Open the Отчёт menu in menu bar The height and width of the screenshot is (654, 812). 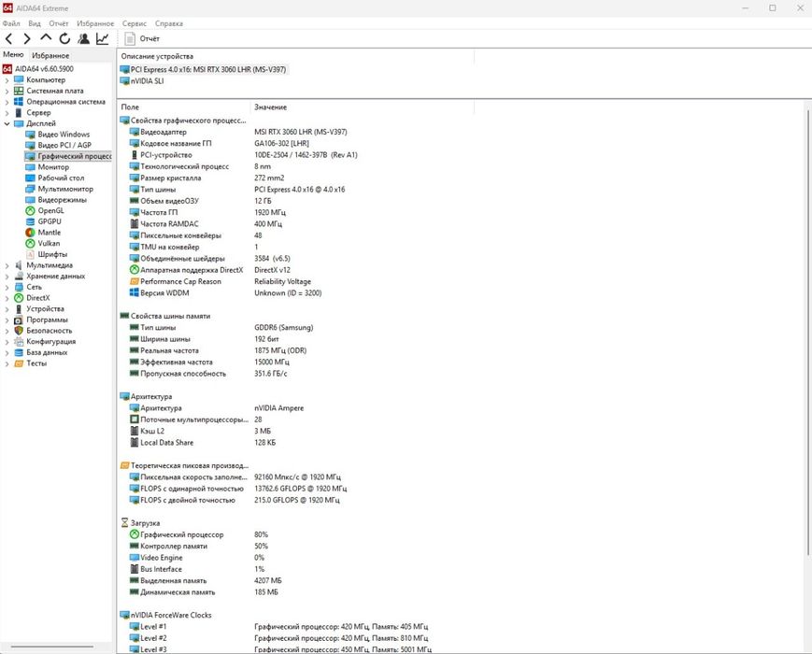[59, 23]
